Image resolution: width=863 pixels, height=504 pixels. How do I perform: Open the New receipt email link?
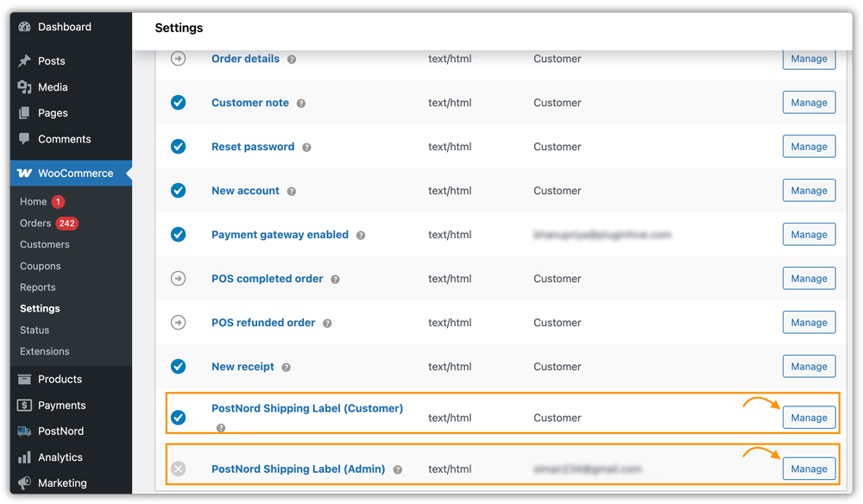pos(243,367)
